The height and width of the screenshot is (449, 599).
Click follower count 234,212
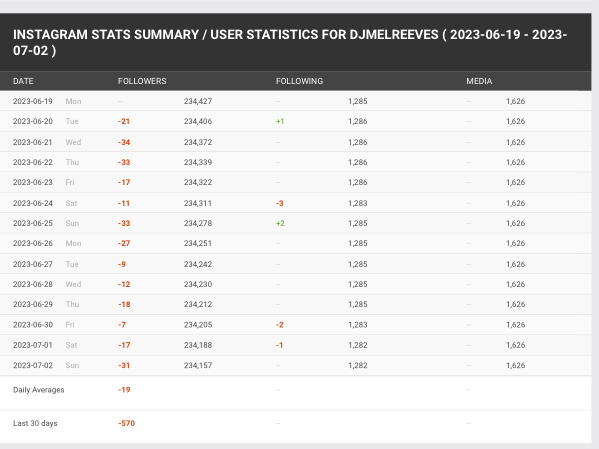(x=198, y=304)
